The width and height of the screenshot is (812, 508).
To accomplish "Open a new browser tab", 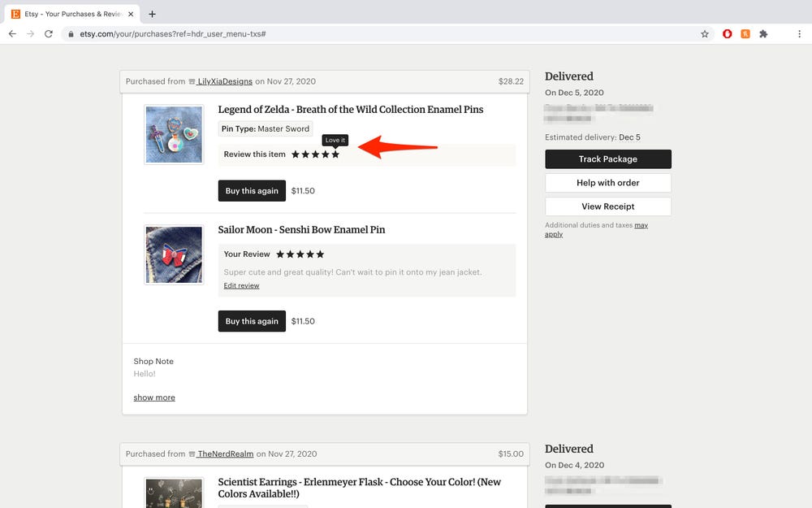I will [x=152, y=14].
